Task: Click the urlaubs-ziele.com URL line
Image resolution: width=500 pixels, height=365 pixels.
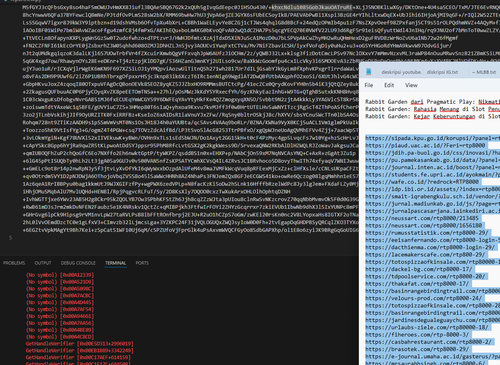Action: 427,328
